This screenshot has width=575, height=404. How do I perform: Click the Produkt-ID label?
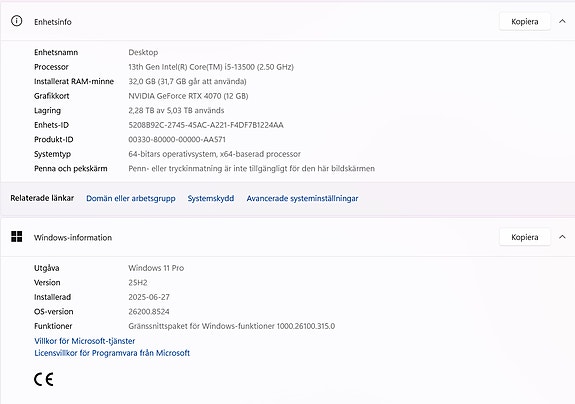click(x=54, y=140)
